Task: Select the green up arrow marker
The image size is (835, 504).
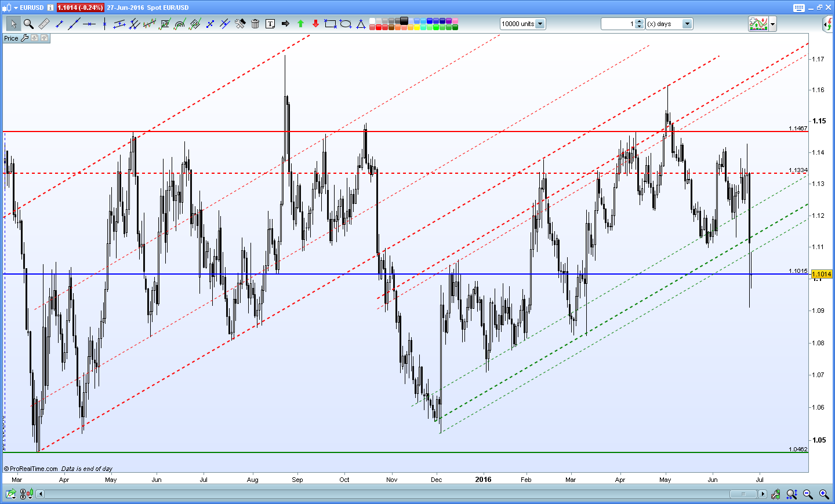Action: point(300,24)
